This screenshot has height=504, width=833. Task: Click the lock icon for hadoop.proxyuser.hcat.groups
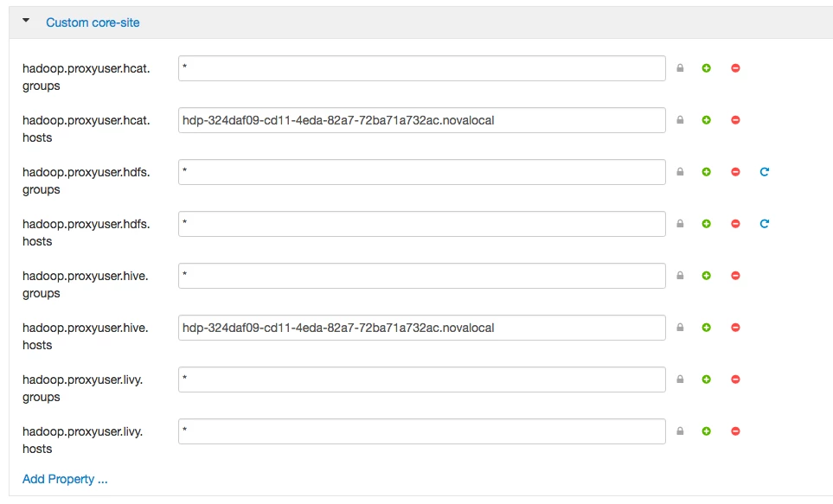pyautogui.click(x=680, y=68)
